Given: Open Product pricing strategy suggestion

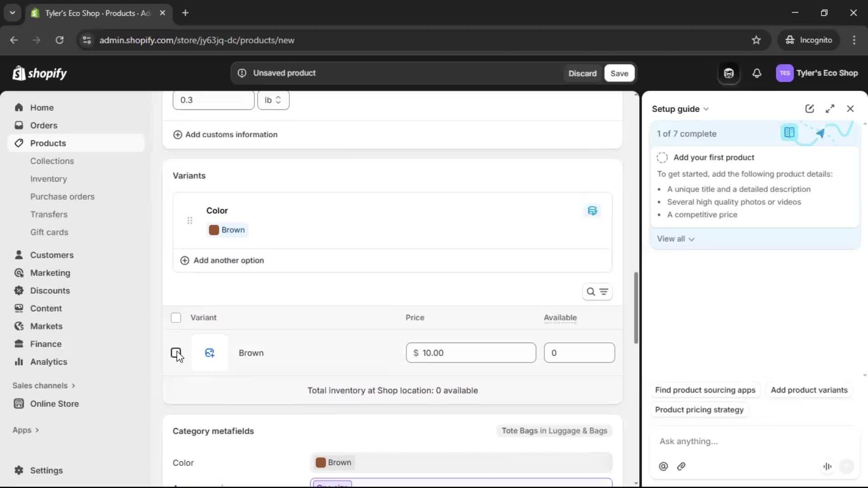Looking at the screenshot, I should tap(699, 410).
